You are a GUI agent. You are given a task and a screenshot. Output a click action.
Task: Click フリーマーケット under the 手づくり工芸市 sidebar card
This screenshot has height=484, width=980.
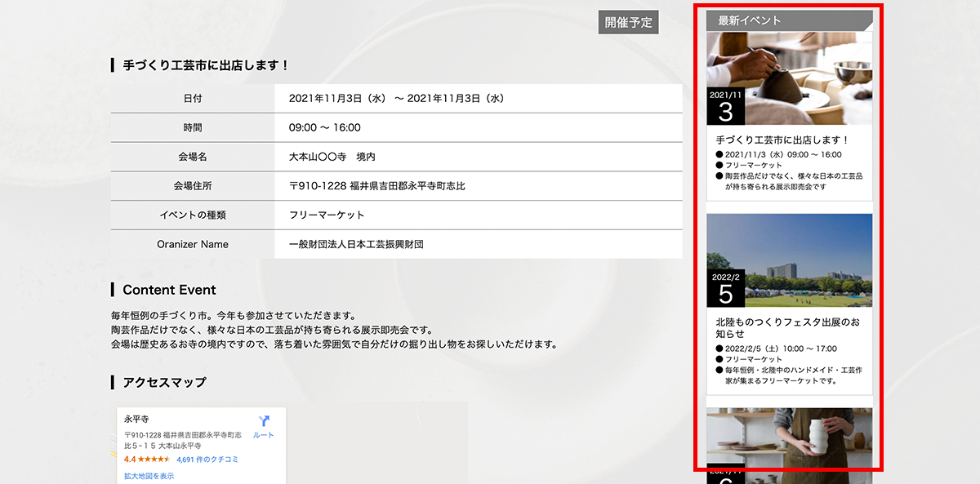[754, 165]
